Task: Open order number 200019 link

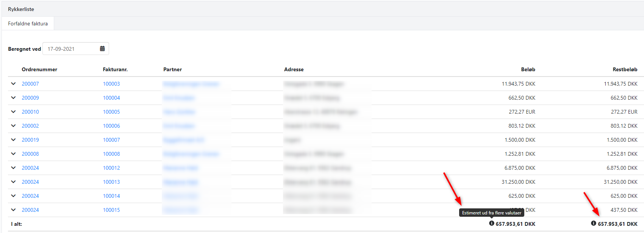Action: click(x=30, y=140)
